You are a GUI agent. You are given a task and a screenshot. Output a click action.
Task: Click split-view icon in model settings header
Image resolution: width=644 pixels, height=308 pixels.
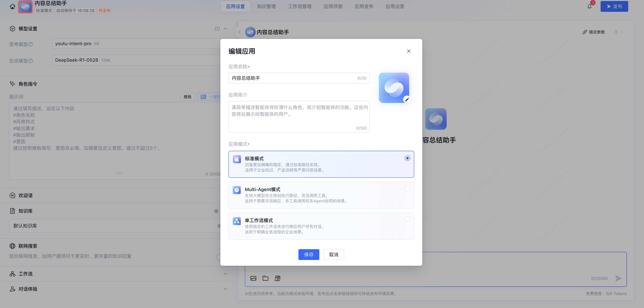pyautogui.click(x=217, y=29)
